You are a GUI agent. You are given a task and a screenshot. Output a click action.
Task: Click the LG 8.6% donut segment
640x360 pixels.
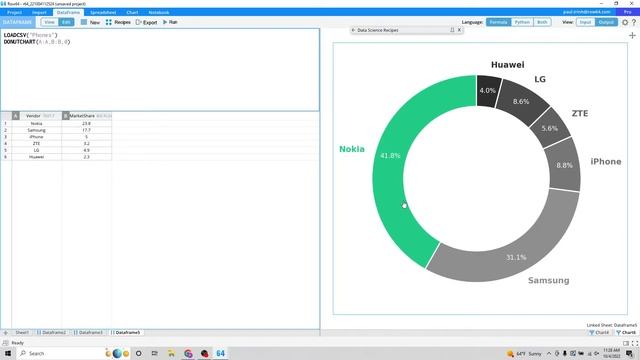click(522, 101)
